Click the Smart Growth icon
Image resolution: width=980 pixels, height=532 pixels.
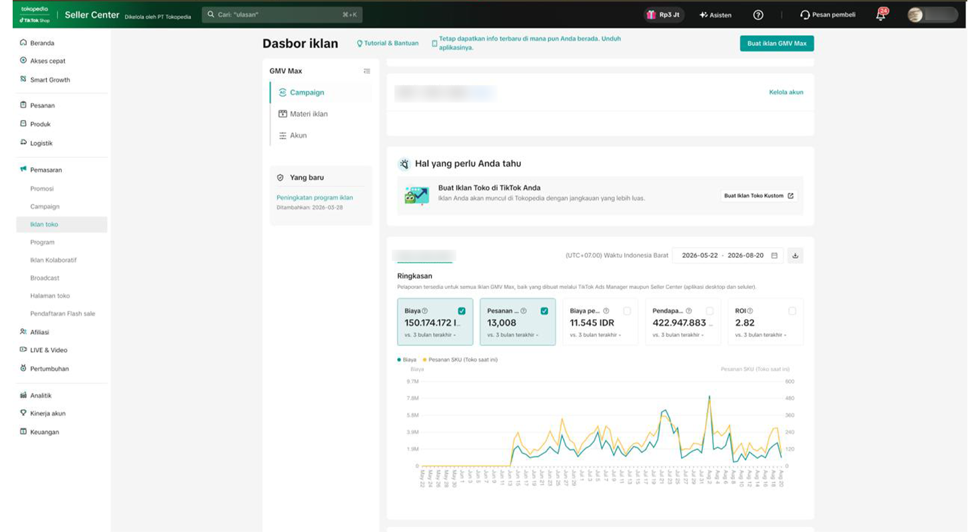click(x=23, y=79)
